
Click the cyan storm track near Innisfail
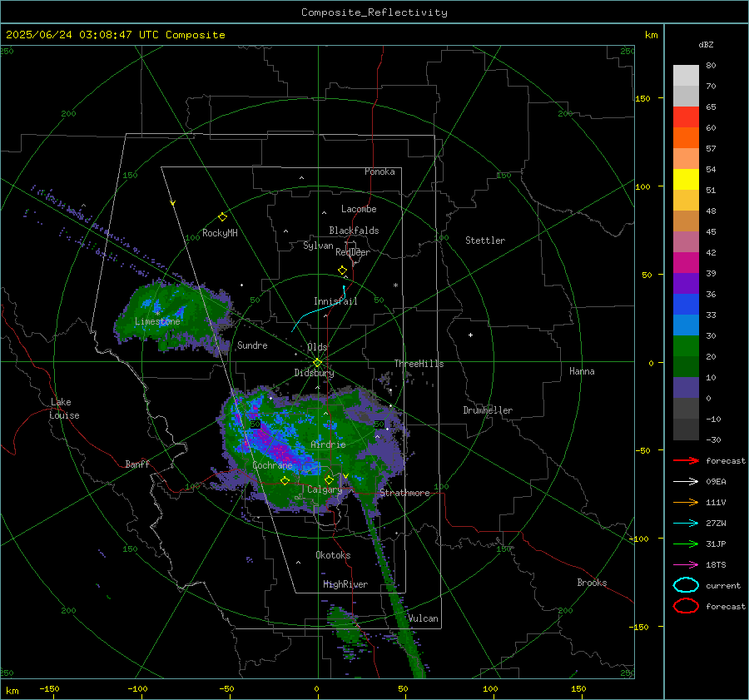click(319, 309)
